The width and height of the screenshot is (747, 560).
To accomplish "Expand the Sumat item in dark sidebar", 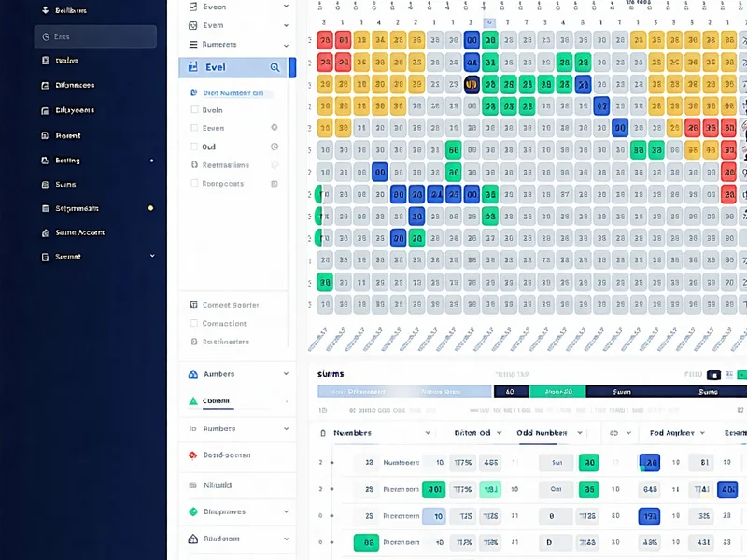I will (152, 256).
